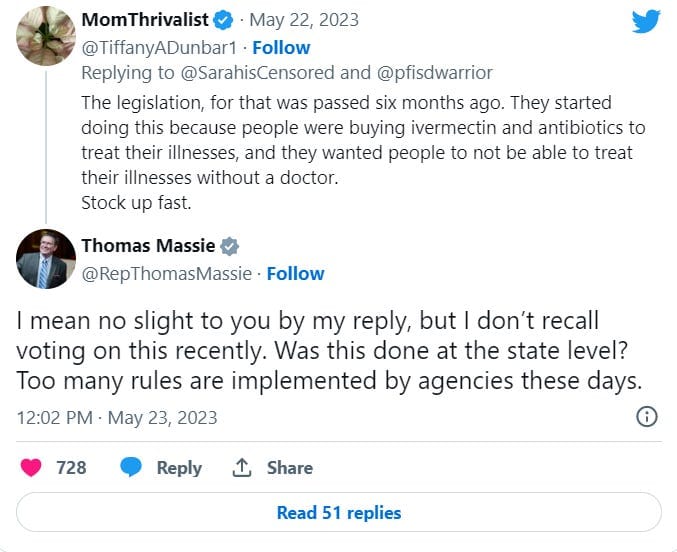
Task: Follow @TiffanyADunbar1
Action: coord(281,48)
